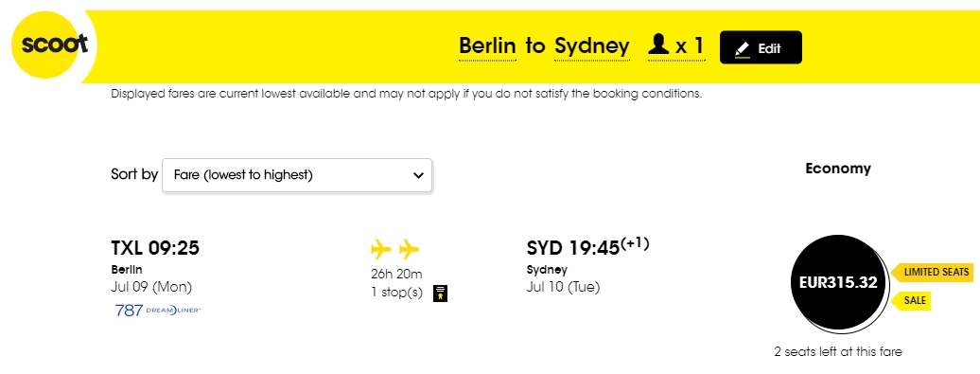Click TXL 09:25 departure time
Screen dimensions: 980x374
coord(155,248)
